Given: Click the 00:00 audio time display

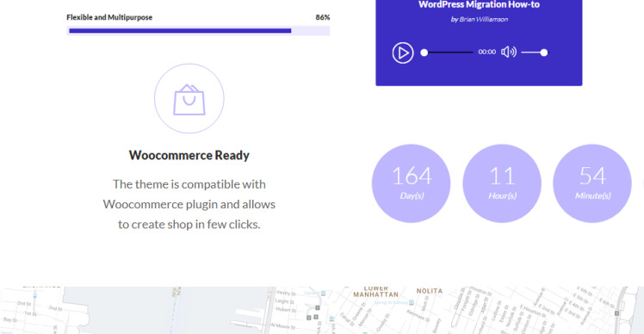Looking at the screenshot, I should coord(486,52).
